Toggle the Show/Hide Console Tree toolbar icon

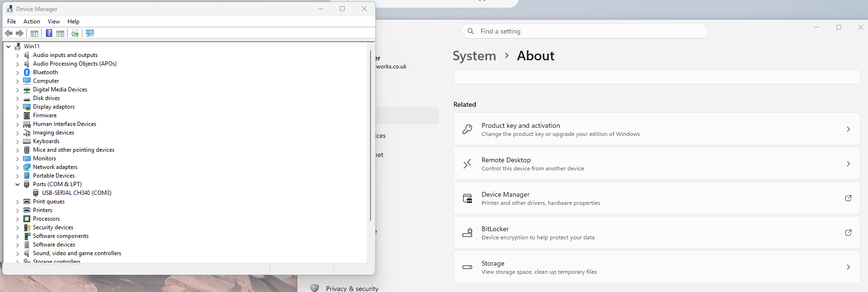click(x=34, y=33)
